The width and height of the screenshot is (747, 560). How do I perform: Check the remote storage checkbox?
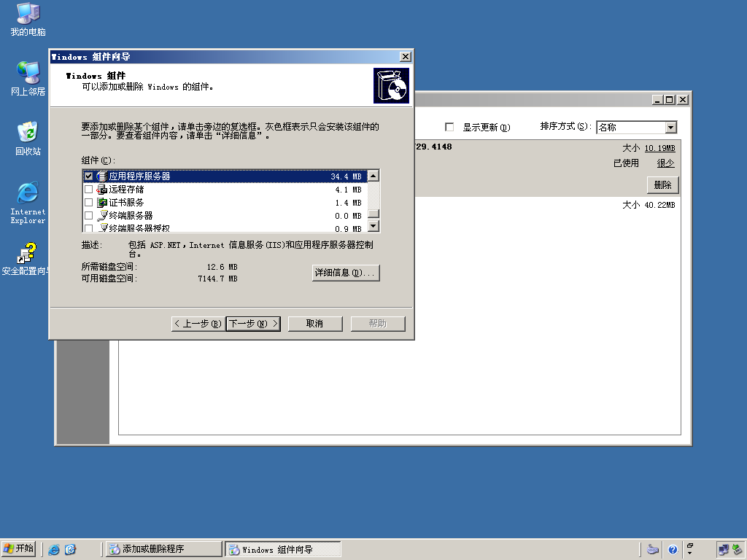pos(88,190)
